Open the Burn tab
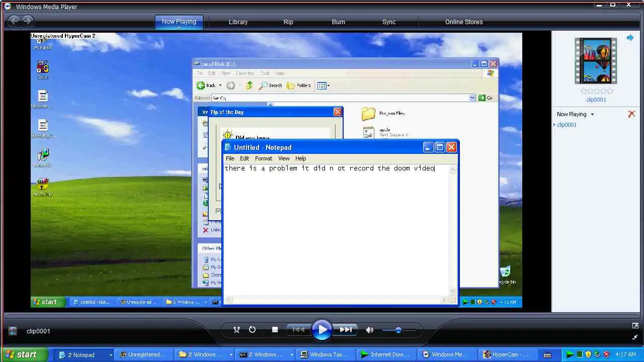This screenshot has width=644, height=362. tap(339, 22)
